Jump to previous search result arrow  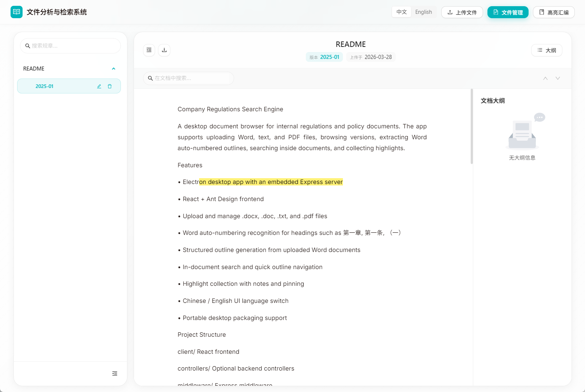(x=545, y=79)
